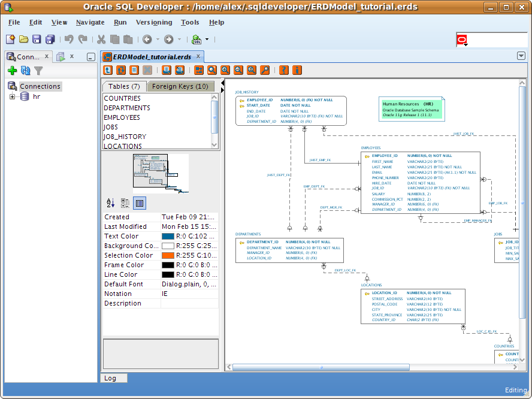Open the SQL worksheet dropdown arrow
532x399 pixels.
click(x=207, y=40)
